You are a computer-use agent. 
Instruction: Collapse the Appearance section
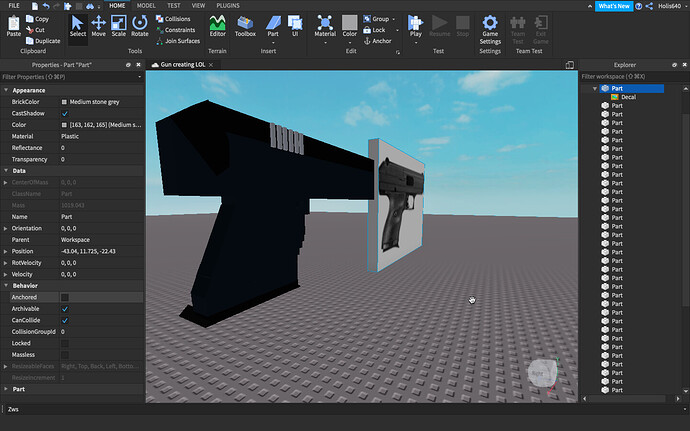click(x=6, y=90)
